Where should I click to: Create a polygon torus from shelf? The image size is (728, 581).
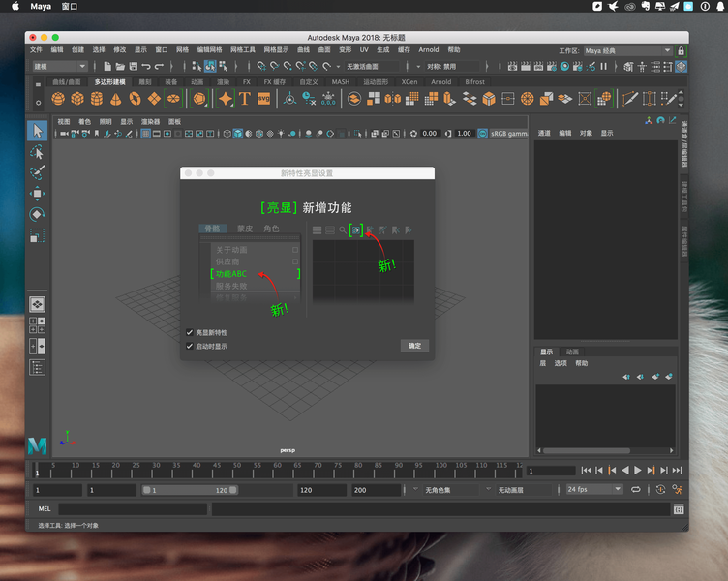pos(136,99)
